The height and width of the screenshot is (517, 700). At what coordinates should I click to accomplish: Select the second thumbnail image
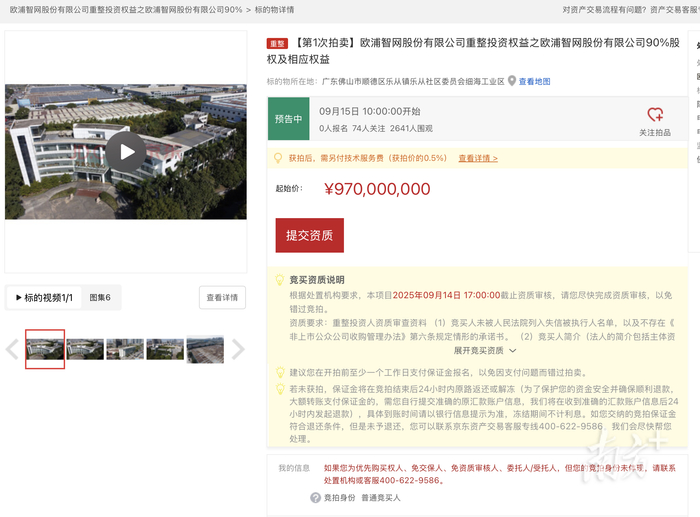coord(85,349)
